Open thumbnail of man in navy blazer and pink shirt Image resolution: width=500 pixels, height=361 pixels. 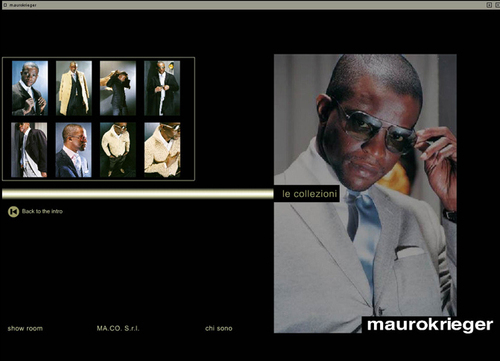73,150
